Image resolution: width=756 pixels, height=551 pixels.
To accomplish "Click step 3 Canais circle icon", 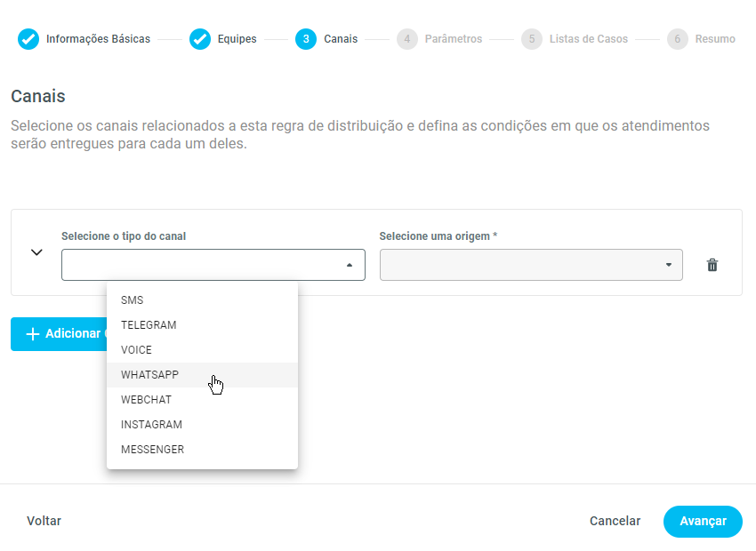I will 306,39.
